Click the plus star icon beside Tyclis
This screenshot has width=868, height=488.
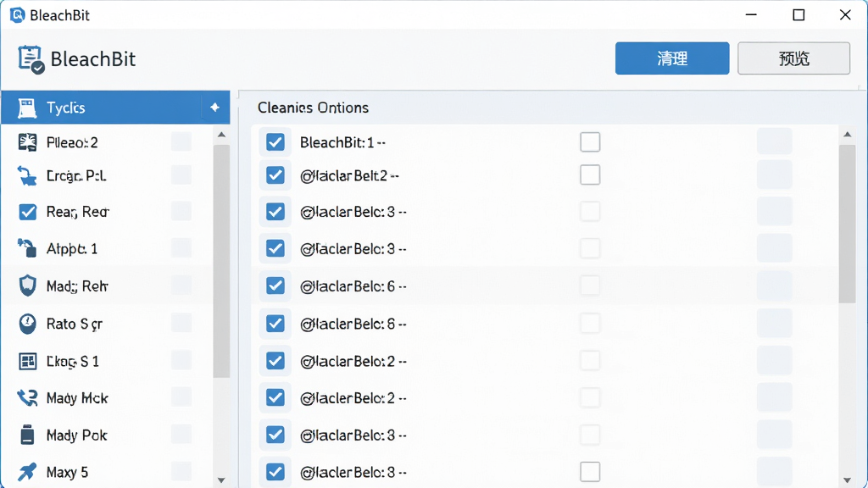pyautogui.click(x=214, y=108)
